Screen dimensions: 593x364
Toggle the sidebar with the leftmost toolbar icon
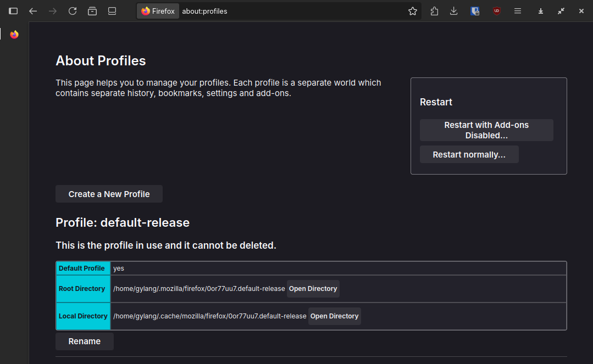tap(13, 10)
